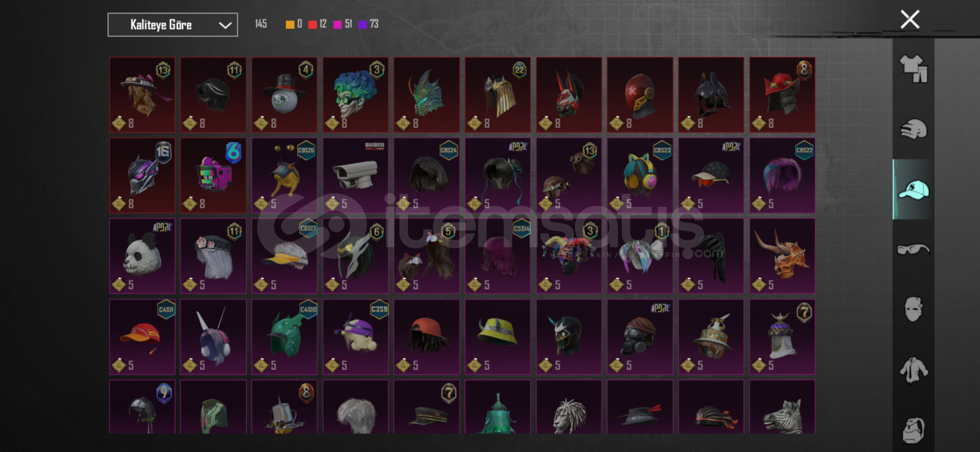Select the bearded face category icon
The height and width of the screenshot is (452, 980).
click(913, 430)
